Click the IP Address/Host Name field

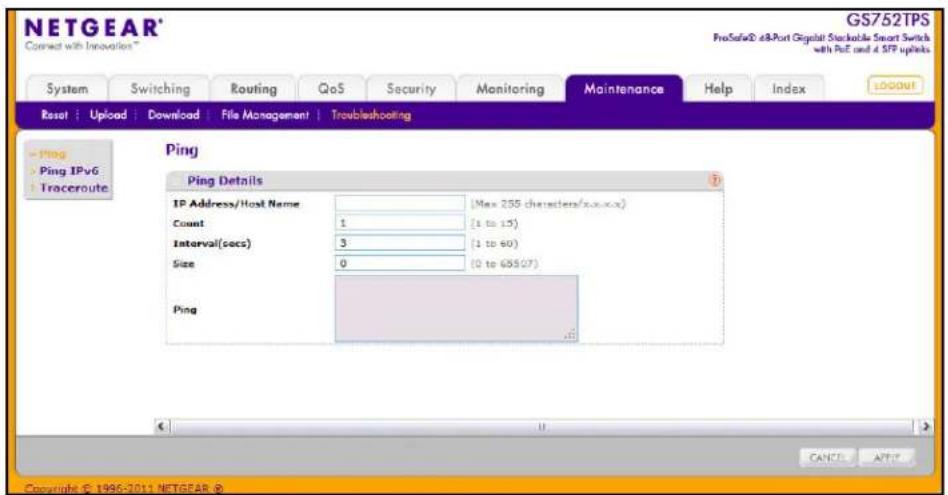tap(400, 203)
